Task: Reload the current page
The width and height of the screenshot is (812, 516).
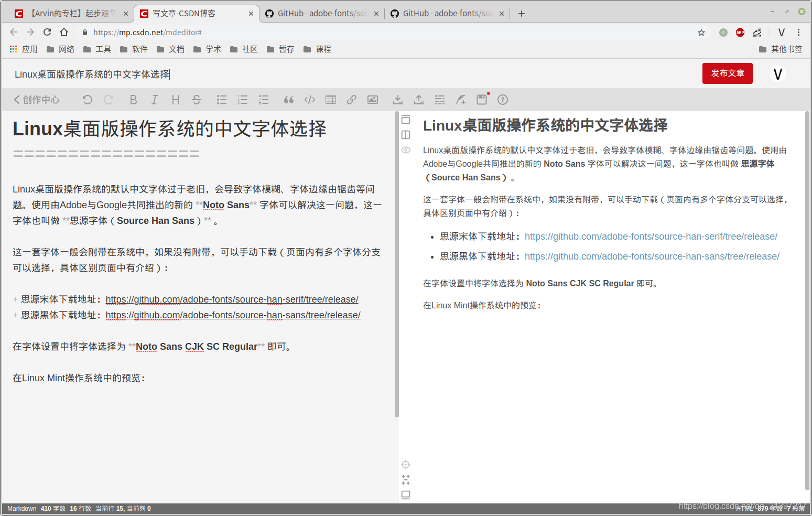Action: tap(47, 32)
